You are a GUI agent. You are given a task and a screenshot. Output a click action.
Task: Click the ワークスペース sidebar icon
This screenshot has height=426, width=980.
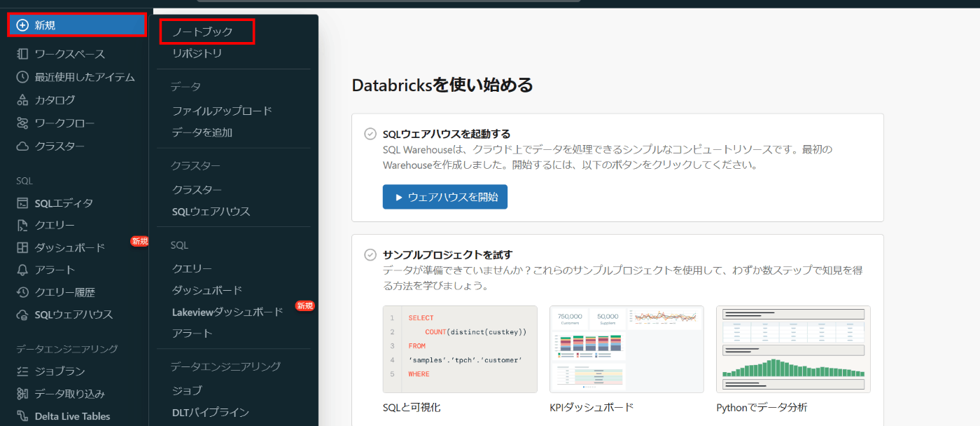pyautogui.click(x=22, y=54)
